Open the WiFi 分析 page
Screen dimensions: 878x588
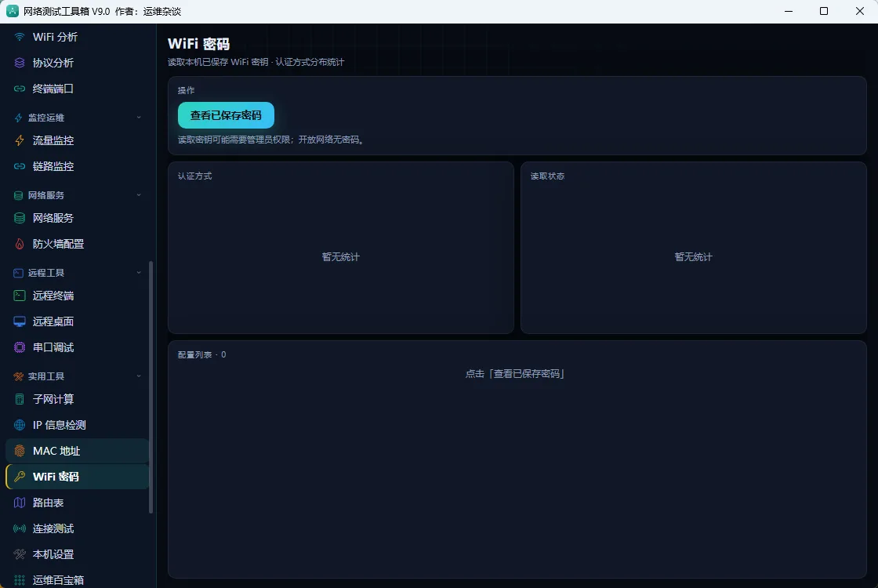point(78,37)
